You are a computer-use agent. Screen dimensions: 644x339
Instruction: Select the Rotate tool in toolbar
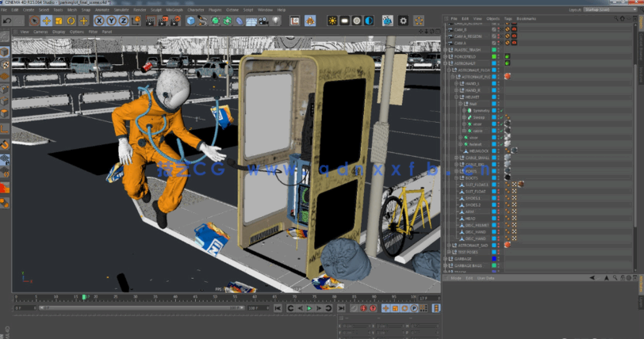(x=71, y=20)
